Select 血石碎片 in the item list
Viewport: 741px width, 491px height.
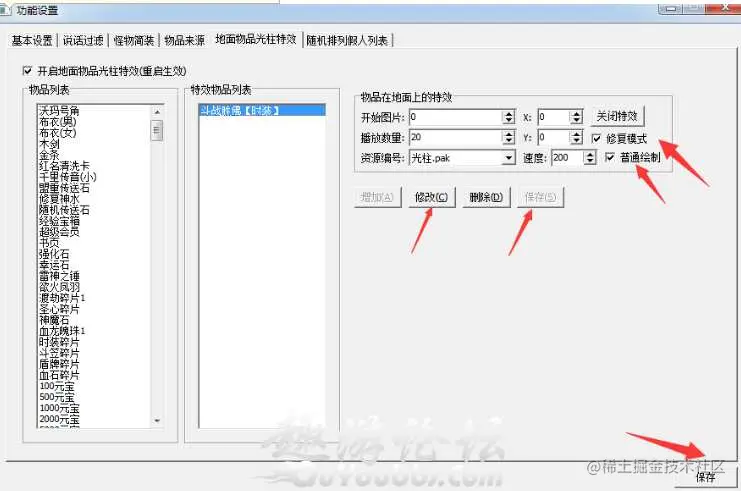tap(59, 375)
